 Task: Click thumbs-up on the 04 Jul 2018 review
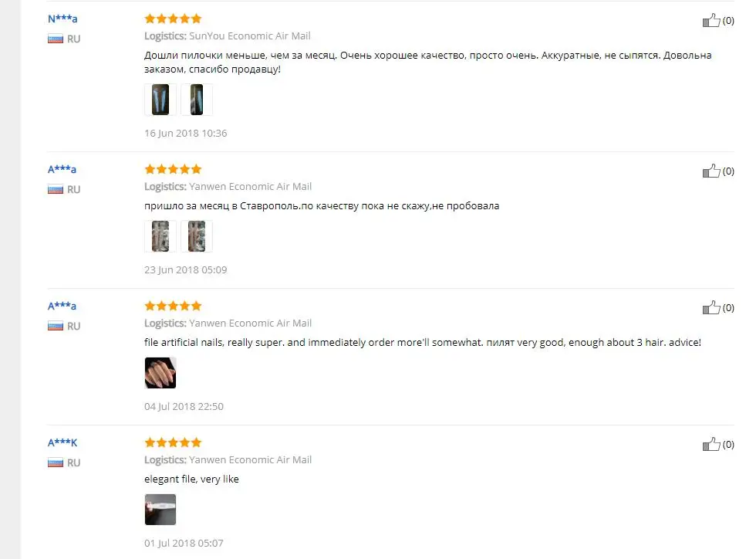pyautogui.click(x=711, y=307)
